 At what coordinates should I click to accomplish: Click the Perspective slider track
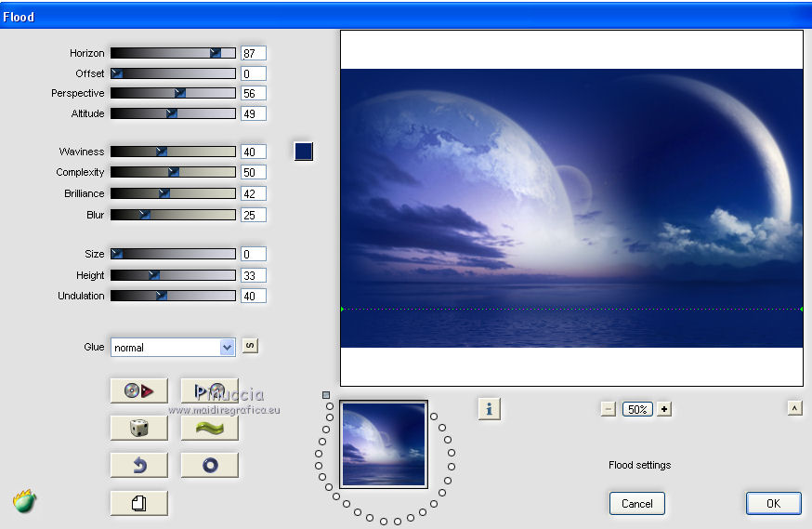[x=173, y=93]
